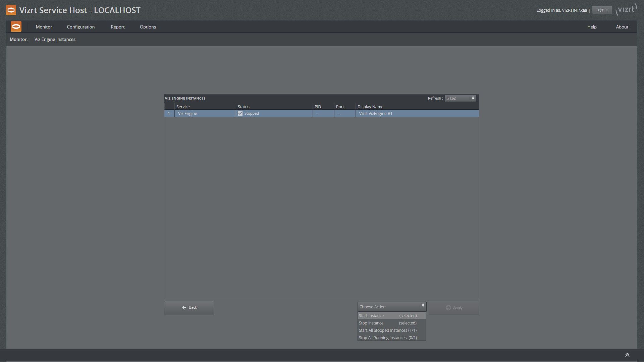644x362 pixels.
Task: Click the orange home icon in menu bar
Action: point(16,26)
